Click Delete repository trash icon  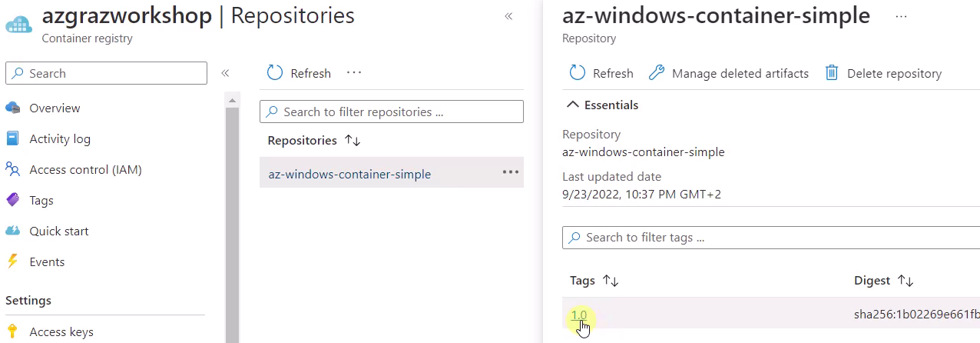(831, 73)
